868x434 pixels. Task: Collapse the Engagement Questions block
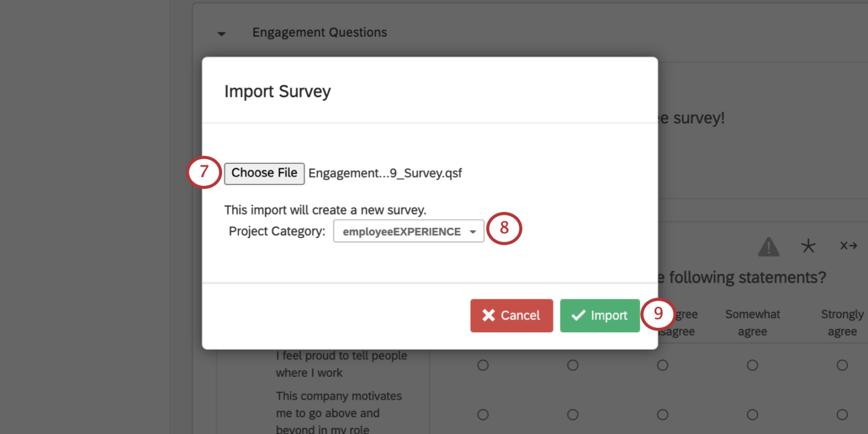221,34
